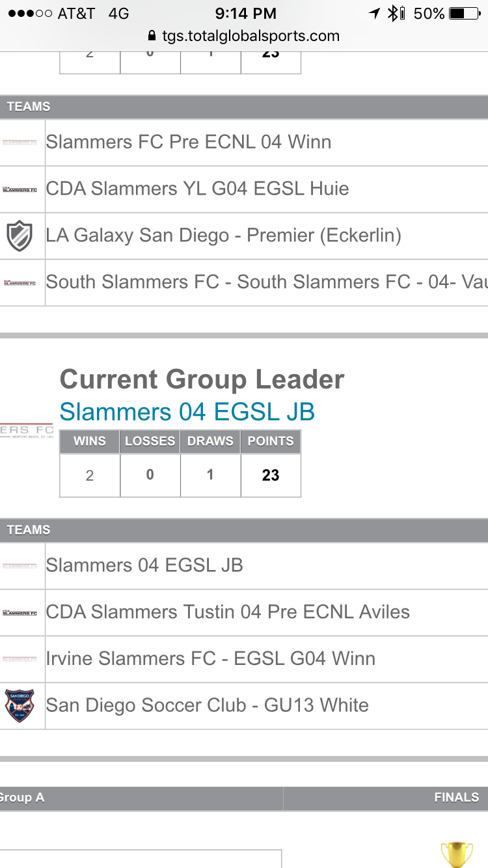The width and height of the screenshot is (488, 868).
Task: Tap the LA Galaxy shield logo icon
Action: click(20, 236)
